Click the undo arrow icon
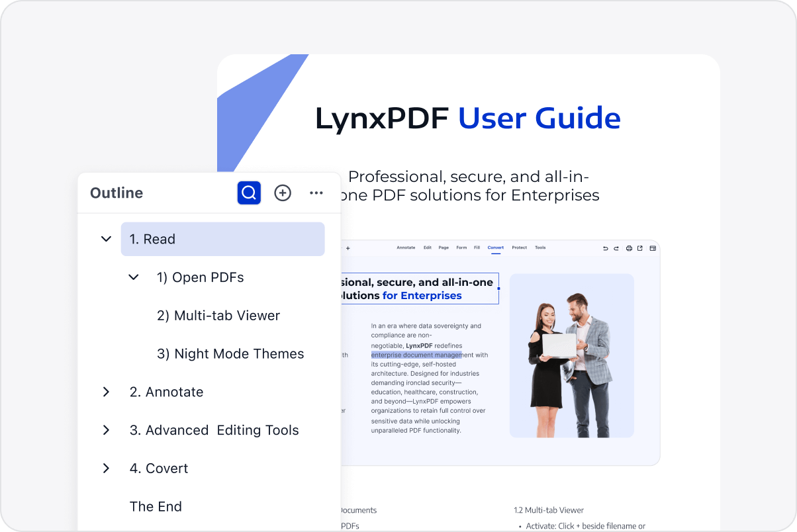This screenshot has width=797, height=532. [605, 248]
